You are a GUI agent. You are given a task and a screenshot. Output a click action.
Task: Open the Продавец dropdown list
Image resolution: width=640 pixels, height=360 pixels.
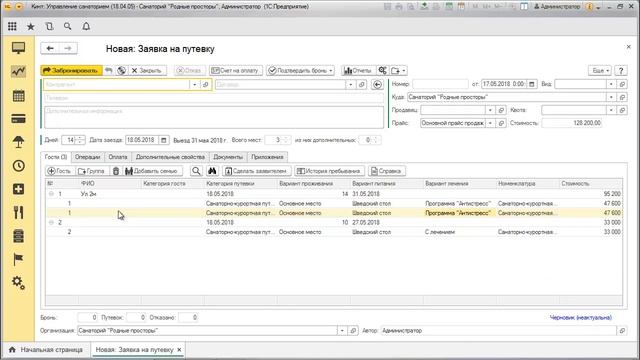click(490, 110)
